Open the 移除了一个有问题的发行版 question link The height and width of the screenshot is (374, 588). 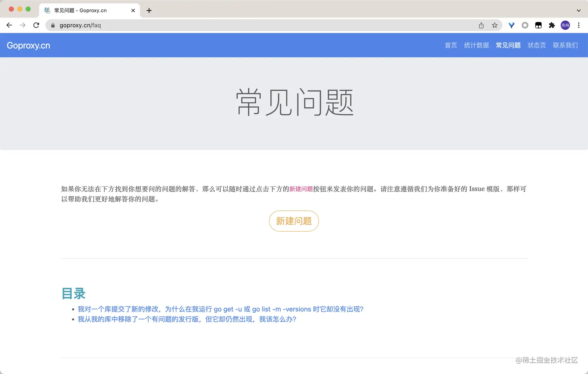coord(187,319)
